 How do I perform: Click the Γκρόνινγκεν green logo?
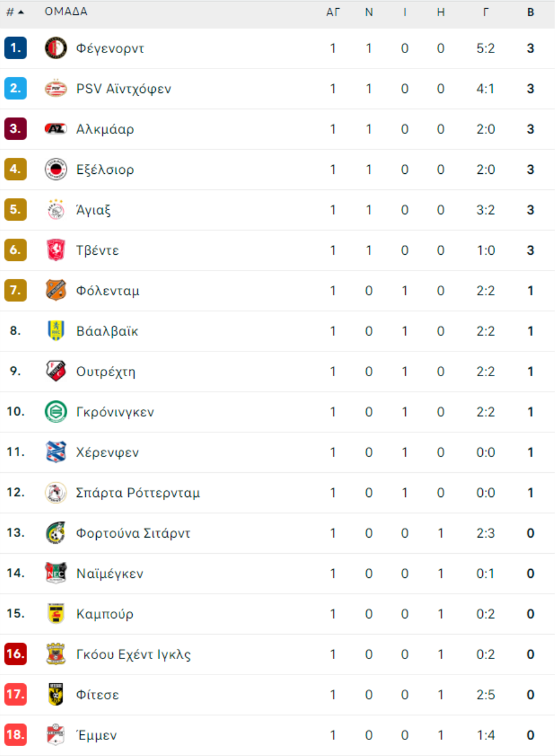coord(56,412)
